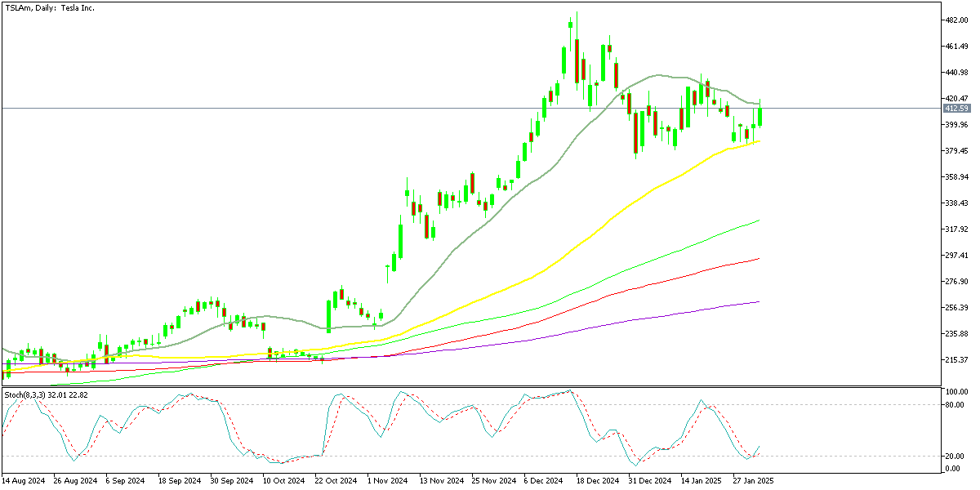Image resolution: width=980 pixels, height=490 pixels.
Task: Select the 18 Sep 2024 date label
Action: click(x=180, y=482)
